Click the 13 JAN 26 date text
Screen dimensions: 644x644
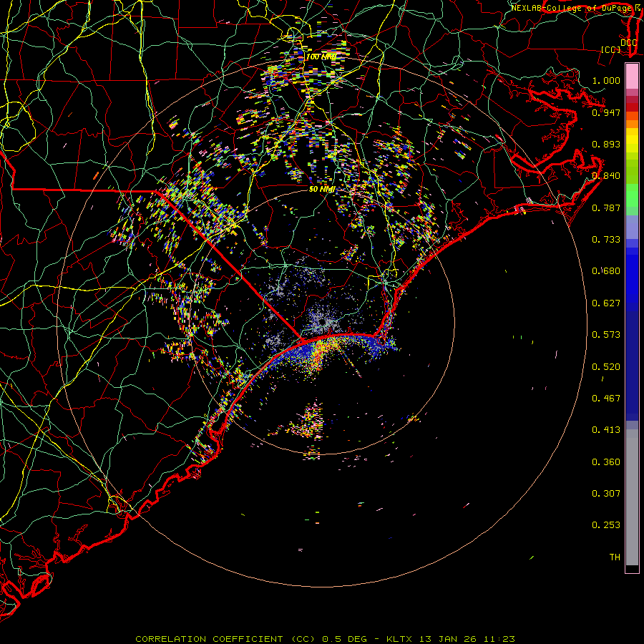click(448, 639)
